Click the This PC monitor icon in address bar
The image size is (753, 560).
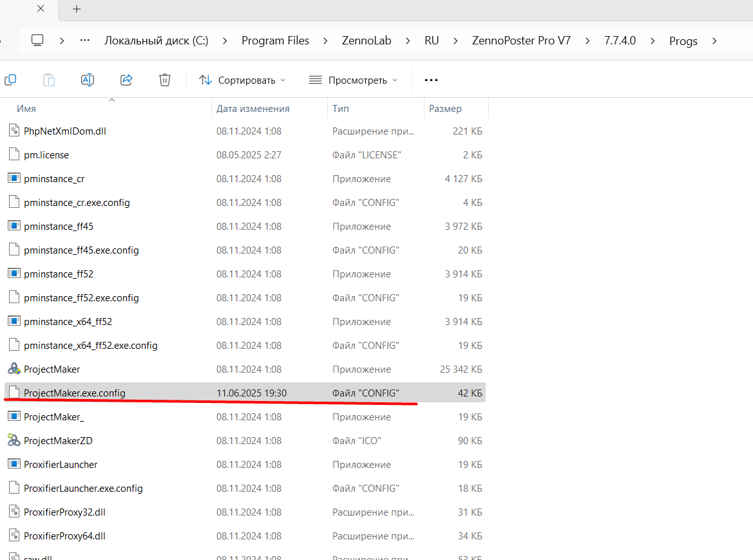pyautogui.click(x=37, y=41)
